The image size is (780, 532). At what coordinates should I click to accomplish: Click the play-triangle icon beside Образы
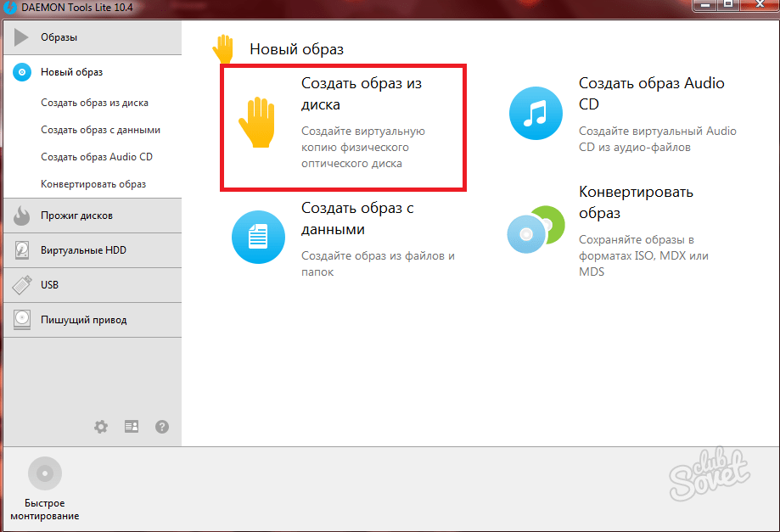[22, 38]
